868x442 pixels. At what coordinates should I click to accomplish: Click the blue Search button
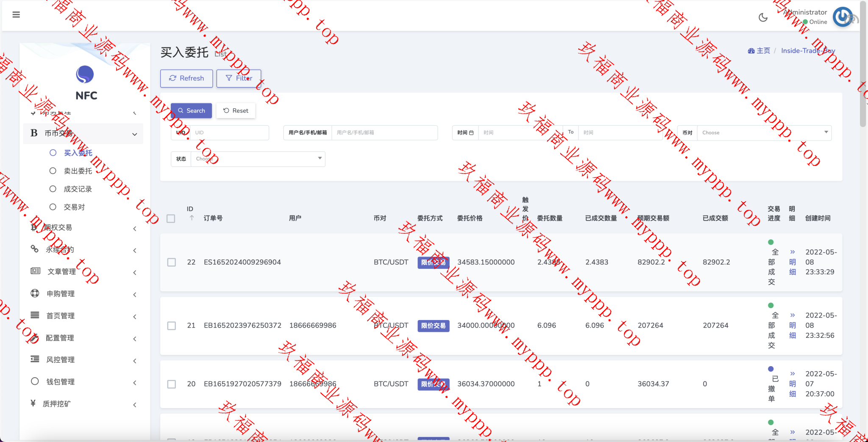pyautogui.click(x=191, y=110)
